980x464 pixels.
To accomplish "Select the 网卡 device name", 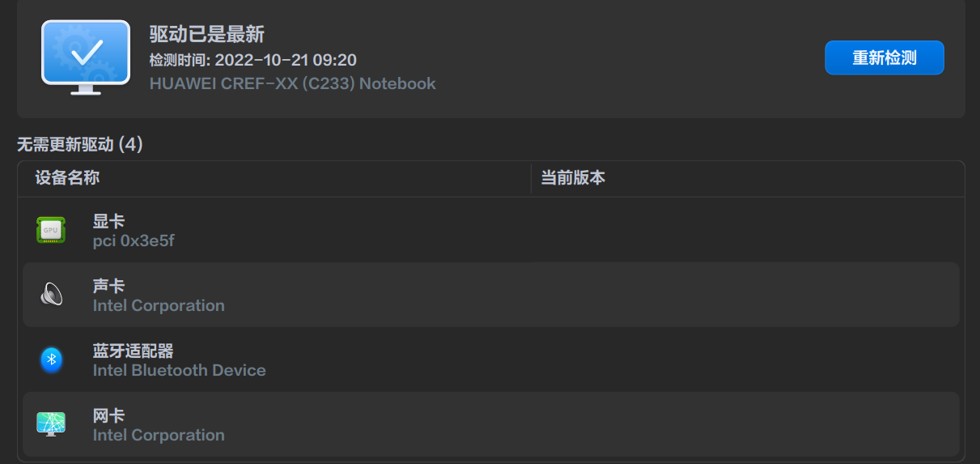I will (x=108, y=415).
